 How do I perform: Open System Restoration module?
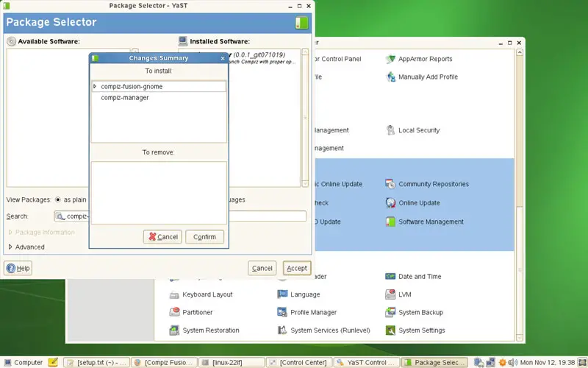[204, 330]
